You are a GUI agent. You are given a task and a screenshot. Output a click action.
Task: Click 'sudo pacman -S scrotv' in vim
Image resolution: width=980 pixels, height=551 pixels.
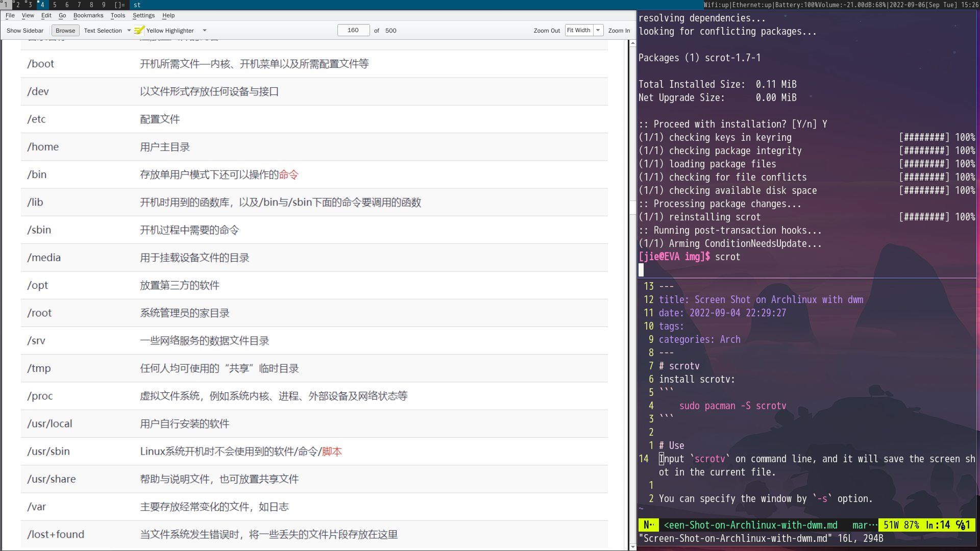(x=732, y=406)
